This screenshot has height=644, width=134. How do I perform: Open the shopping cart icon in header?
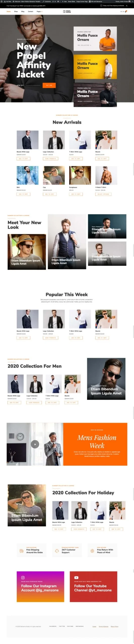pos(126,11)
